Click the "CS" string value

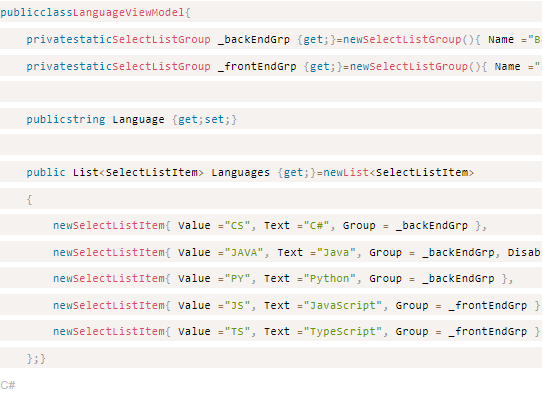[x=238, y=225]
